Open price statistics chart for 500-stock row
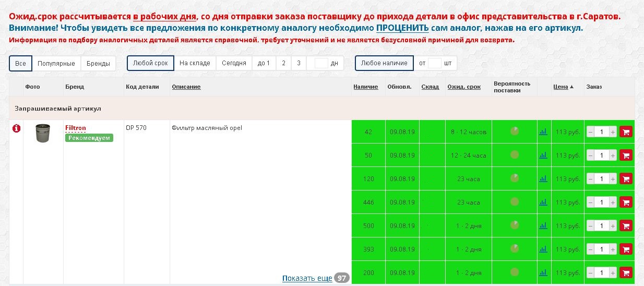Screen dimensions: 644x286 click(x=543, y=225)
